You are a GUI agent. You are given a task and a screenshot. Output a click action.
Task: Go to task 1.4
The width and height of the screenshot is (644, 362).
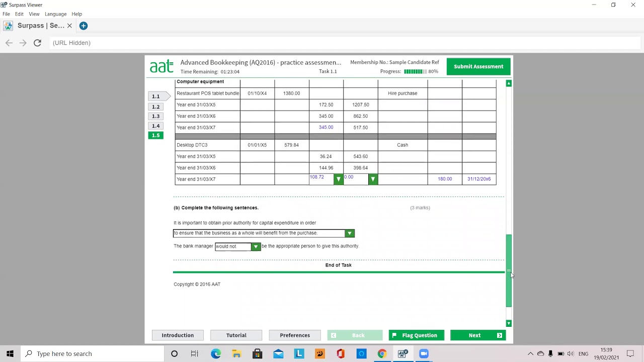pyautogui.click(x=156, y=126)
